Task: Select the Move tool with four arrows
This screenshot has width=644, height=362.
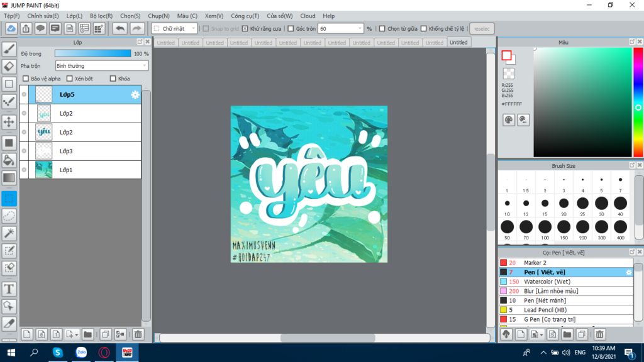Action: click(9, 122)
